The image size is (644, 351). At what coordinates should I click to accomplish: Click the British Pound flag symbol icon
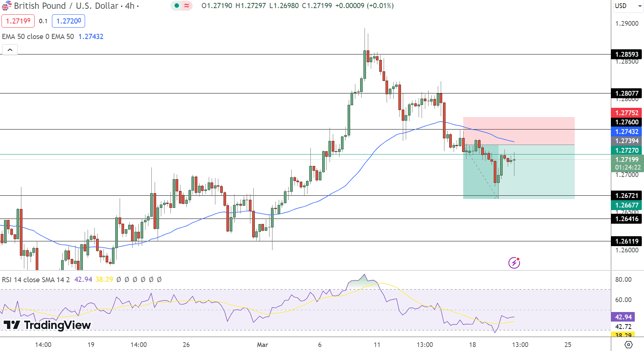pyautogui.click(x=7, y=6)
